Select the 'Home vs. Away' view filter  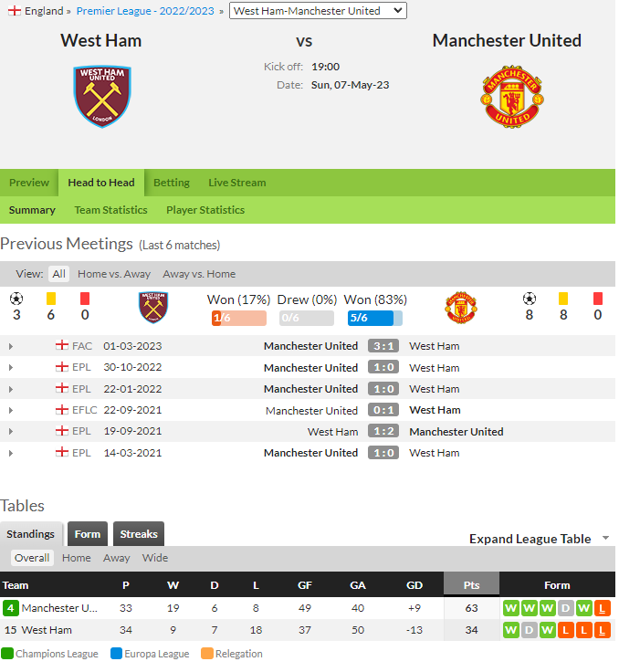click(114, 274)
